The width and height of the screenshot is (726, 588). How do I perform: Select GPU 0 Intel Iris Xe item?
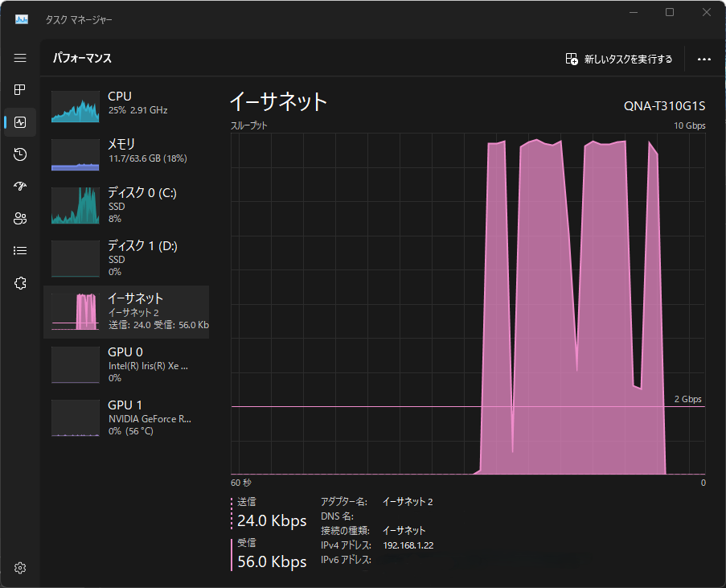[126, 364]
